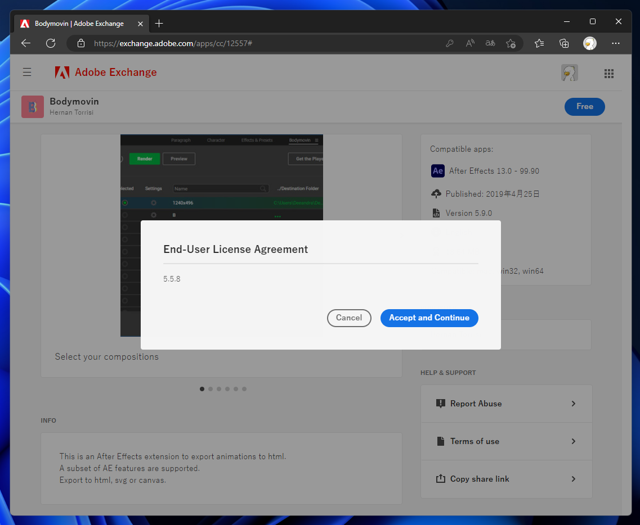Click the Bodymovin app icon
Viewport: 640px width, 525px height.
(33, 107)
